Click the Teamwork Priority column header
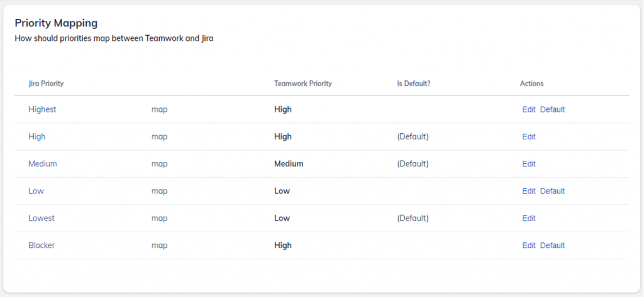The height and width of the screenshot is (297, 644). tap(303, 84)
